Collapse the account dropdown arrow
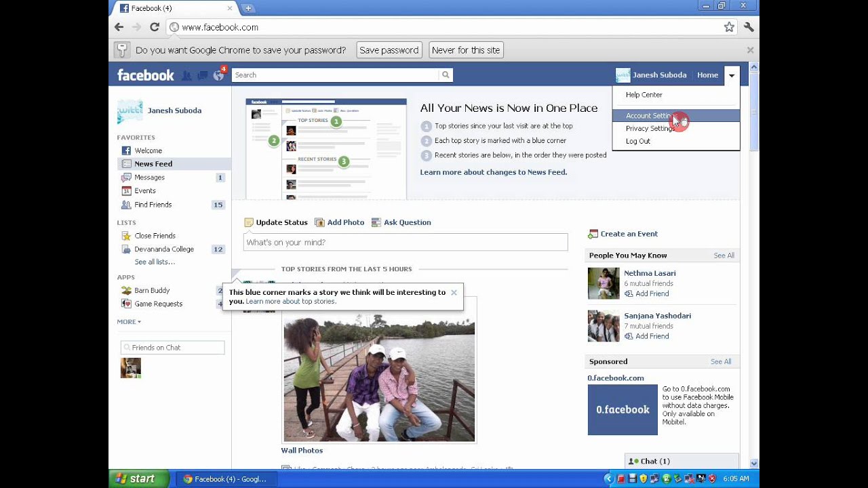 732,75
